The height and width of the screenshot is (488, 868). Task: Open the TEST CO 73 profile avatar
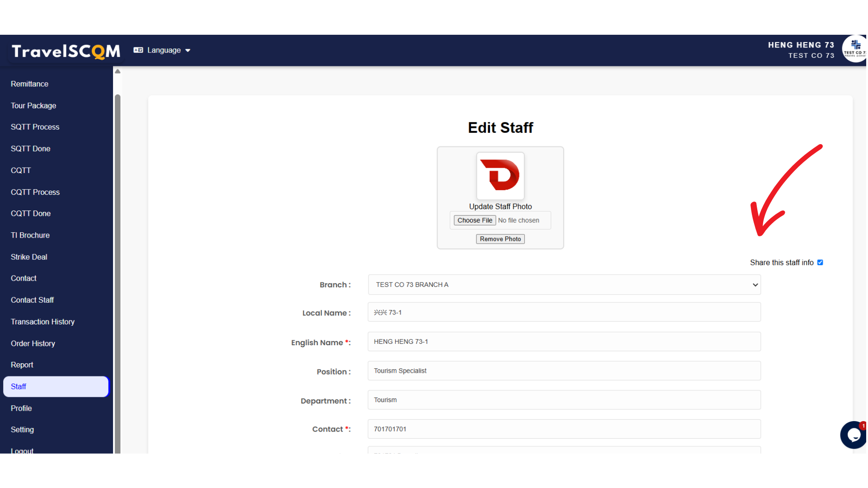tap(854, 49)
